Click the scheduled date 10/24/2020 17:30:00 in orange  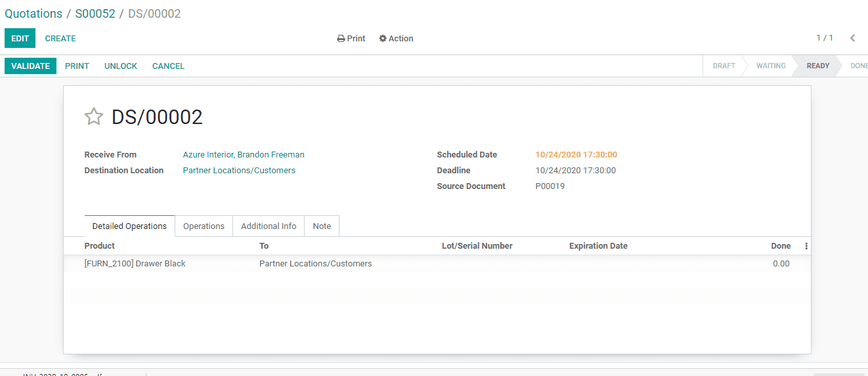point(576,155)
